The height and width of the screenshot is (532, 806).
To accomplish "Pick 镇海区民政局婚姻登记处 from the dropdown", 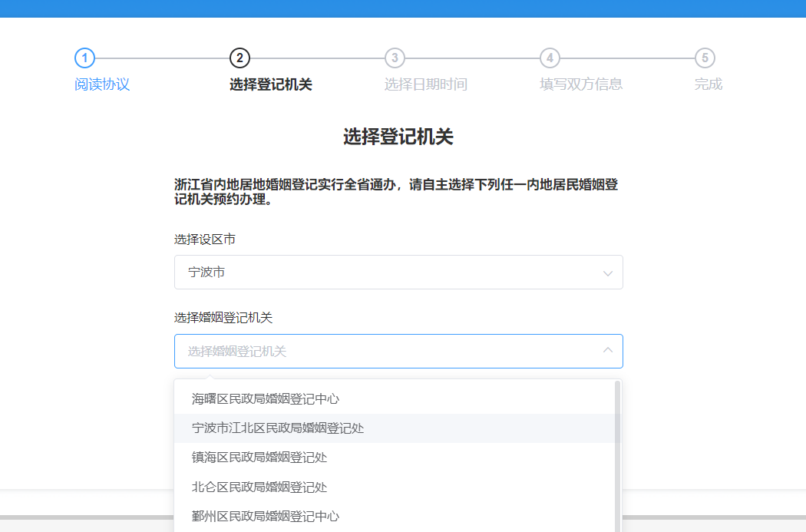I will 259,458.
